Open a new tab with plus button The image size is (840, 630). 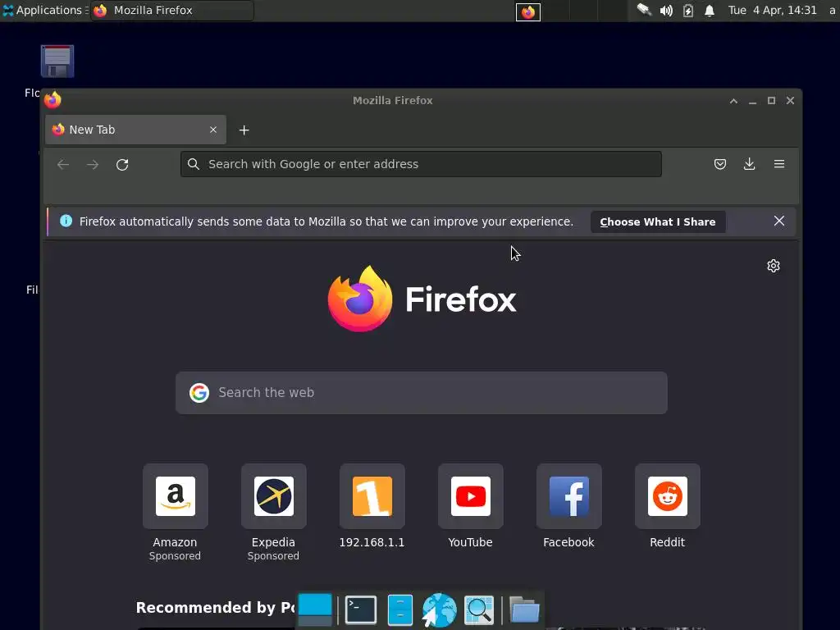244,130
